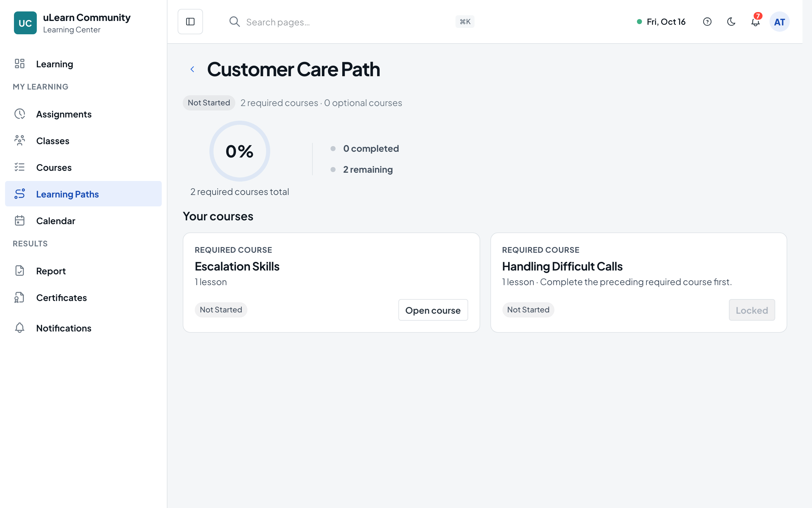Click the uLearn Community title
812x508 pixels.
87,17
